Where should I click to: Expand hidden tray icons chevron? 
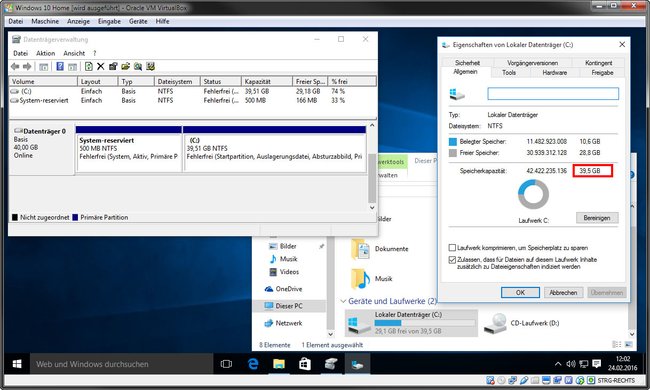(x=558, y=364)
